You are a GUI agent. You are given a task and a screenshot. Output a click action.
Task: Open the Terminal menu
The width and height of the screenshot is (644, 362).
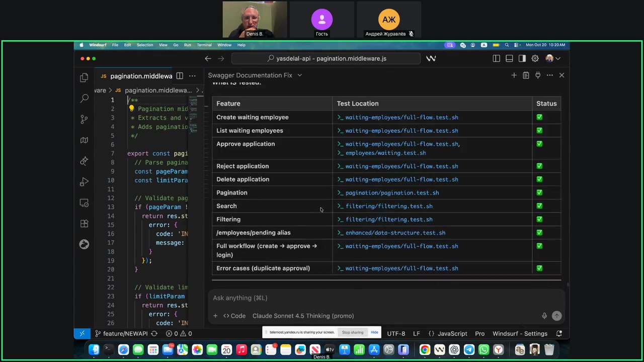(204, 45)
